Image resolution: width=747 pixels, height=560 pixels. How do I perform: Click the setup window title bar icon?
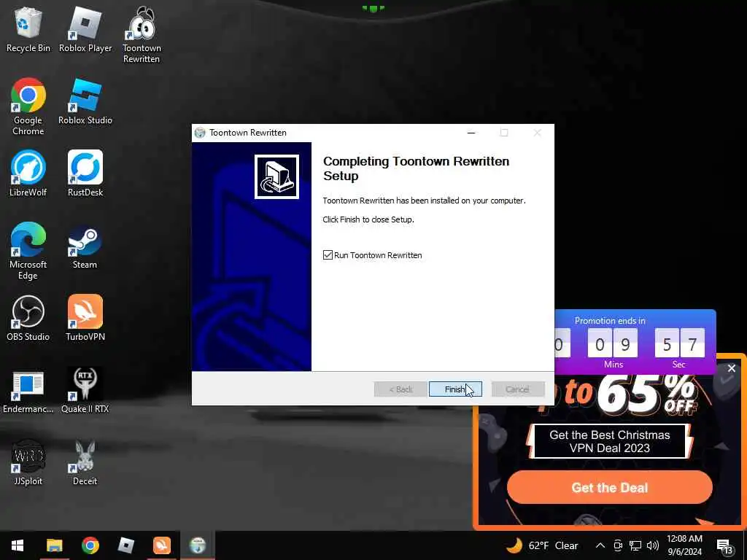click(x=200, y=133)
